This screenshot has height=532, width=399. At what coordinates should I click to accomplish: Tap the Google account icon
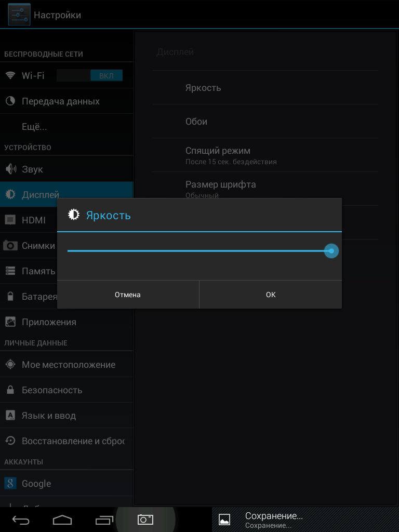(10, 483)
